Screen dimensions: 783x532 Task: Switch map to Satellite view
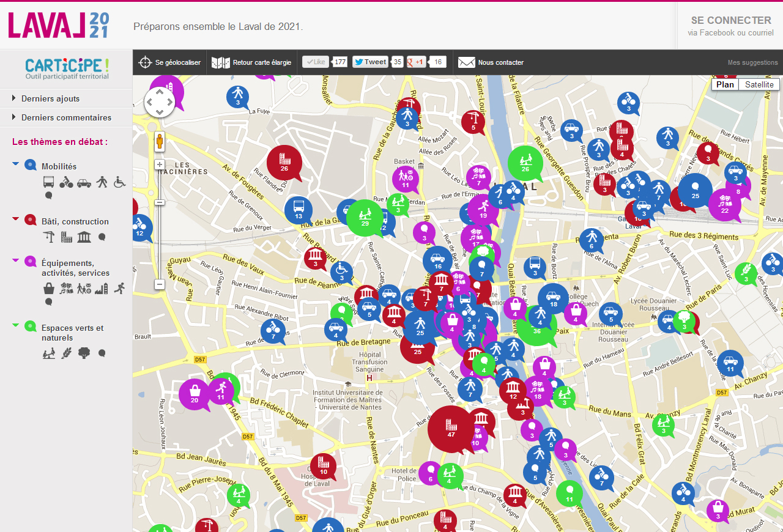(x=759, y=84)
